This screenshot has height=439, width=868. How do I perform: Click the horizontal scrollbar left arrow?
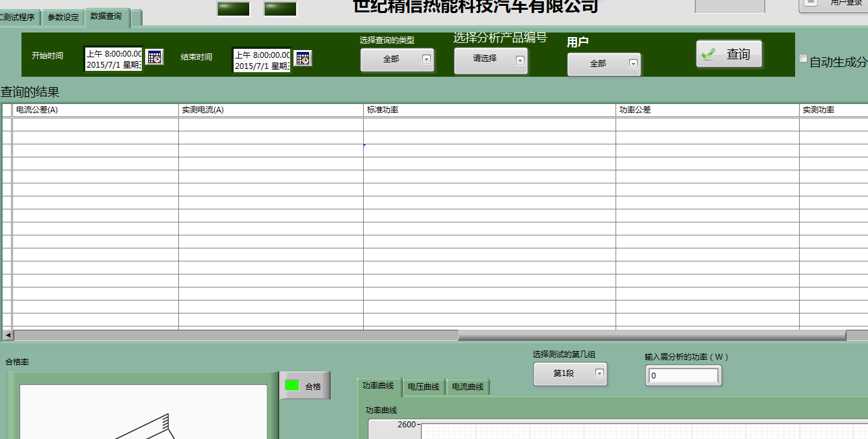tap(8, 335)
